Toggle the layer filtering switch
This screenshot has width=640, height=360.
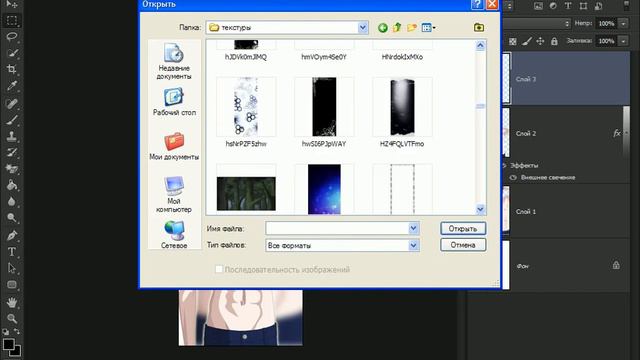pyautogui.click(x=627, y=5)
